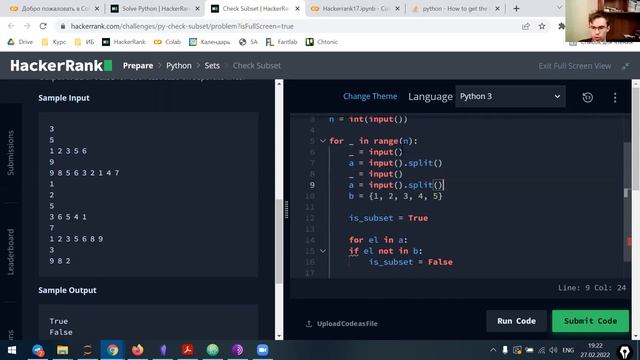Open the Fantlab bookmark
640x360 pixels.
(282, 42)
